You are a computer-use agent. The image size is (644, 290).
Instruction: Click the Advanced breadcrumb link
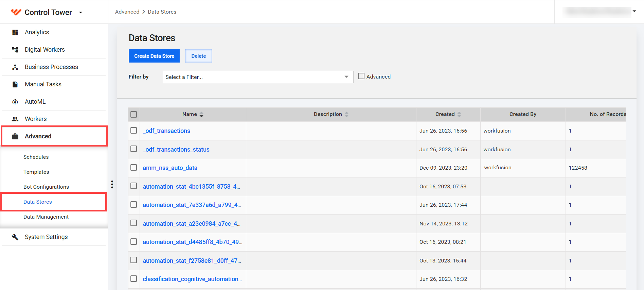pos(127,12)
